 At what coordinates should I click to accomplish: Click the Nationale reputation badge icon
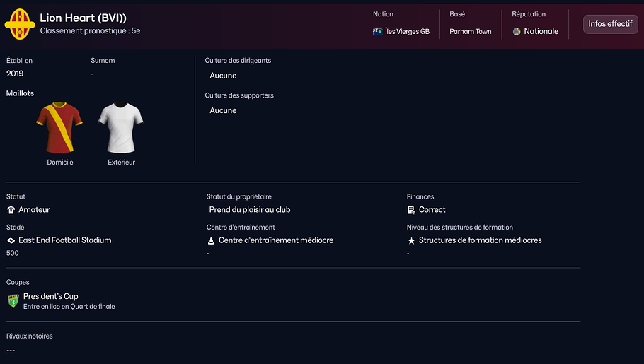tap(517, 32)
